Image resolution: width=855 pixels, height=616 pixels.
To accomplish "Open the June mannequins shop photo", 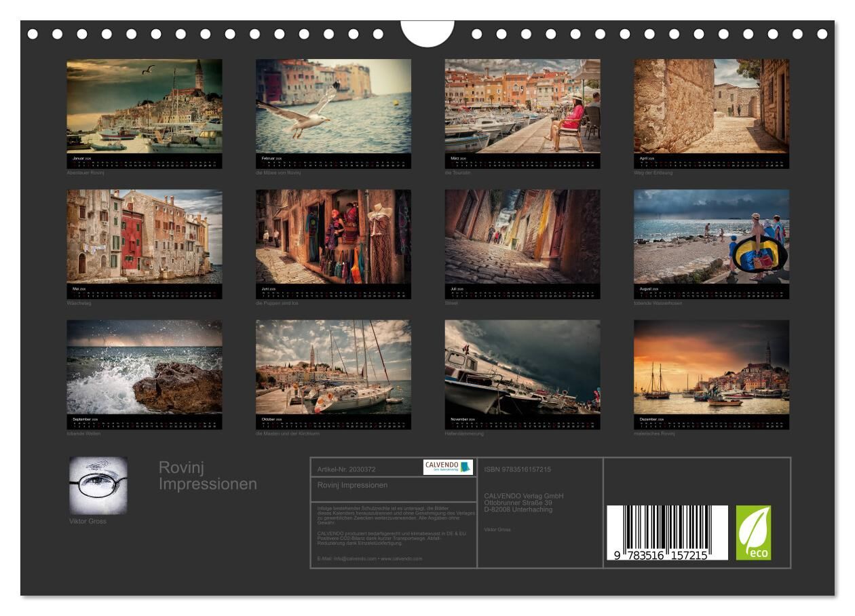I will point(333,236).
